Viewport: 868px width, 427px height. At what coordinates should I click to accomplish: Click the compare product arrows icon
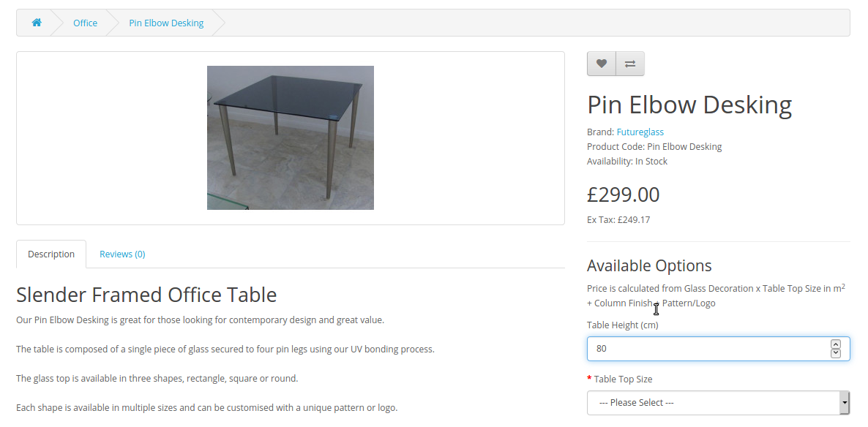coord(630,64)
